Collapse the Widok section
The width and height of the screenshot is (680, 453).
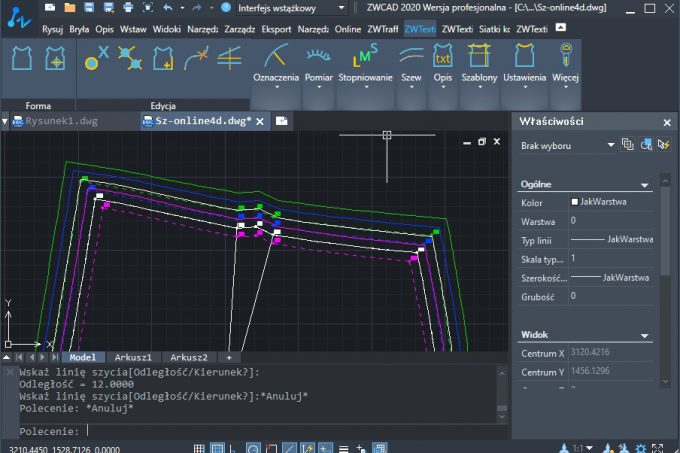click(x=644, y=336)
